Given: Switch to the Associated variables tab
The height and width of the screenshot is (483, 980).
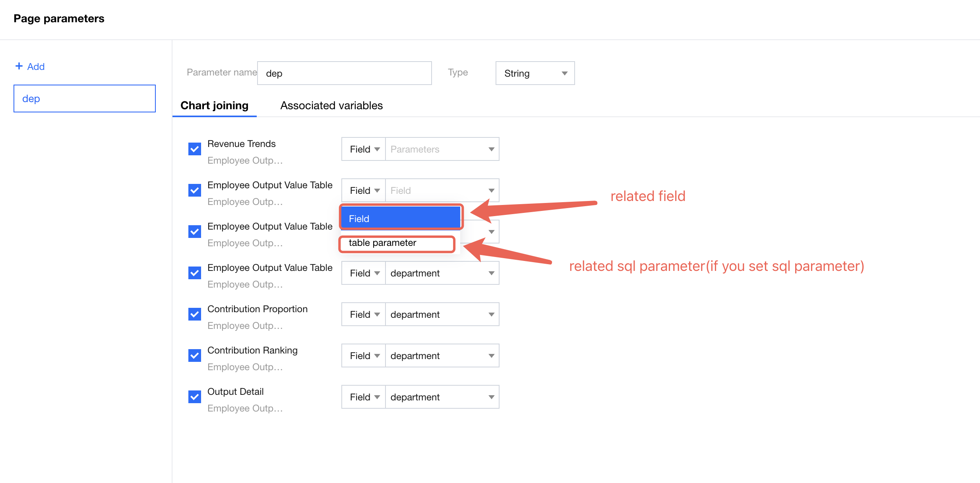Looking at the screenshot, I should coord(331,106).
